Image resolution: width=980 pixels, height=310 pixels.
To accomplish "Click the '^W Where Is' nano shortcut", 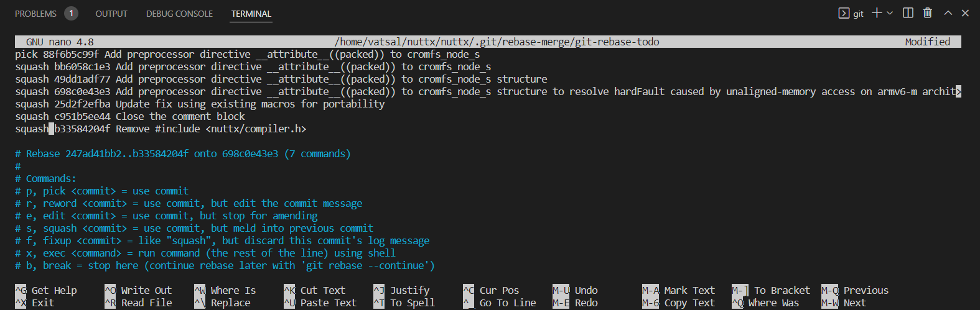I will 225,290.
